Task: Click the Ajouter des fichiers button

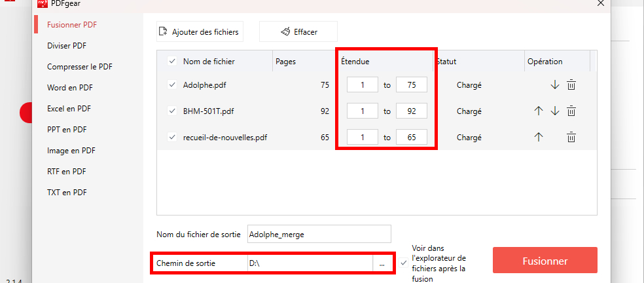Action: point(200,31)
